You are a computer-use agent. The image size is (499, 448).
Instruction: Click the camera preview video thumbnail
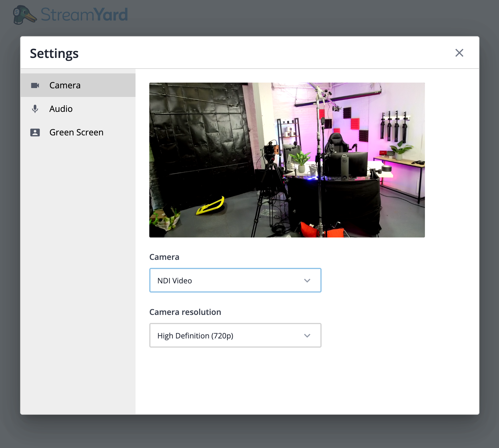tap(287, 160)
